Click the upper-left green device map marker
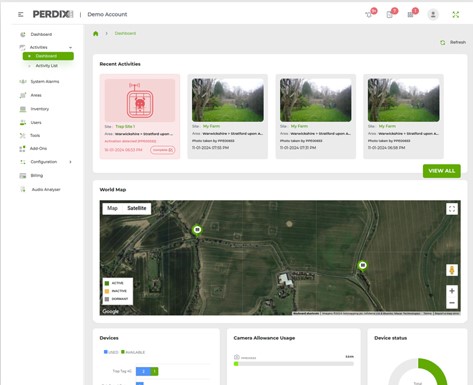473x385 pixels. (197, 230)
